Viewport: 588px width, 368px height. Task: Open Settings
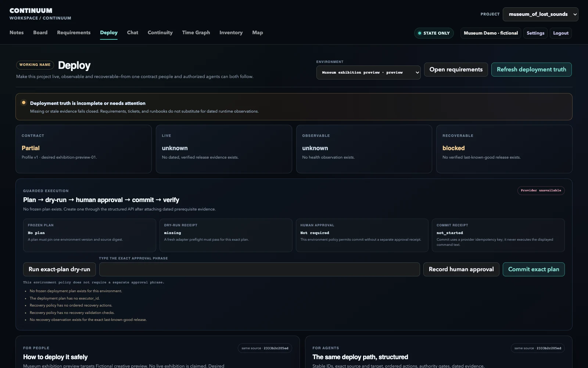(535, 33)
